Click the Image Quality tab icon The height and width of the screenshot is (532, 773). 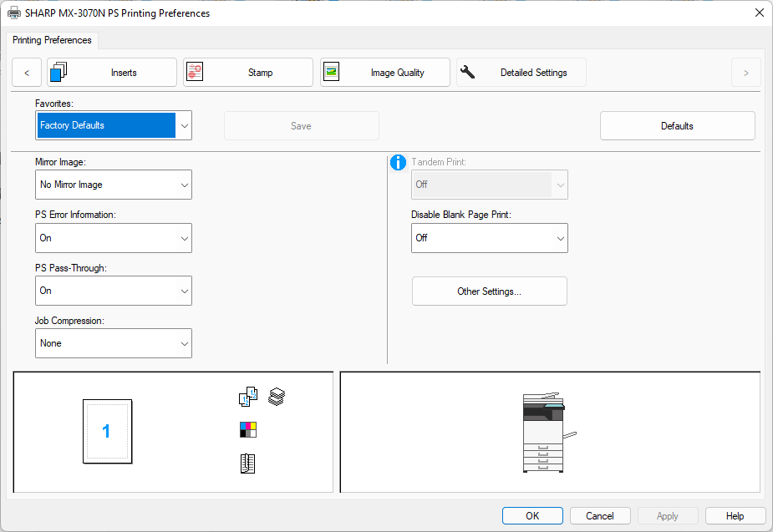[331, 73]
